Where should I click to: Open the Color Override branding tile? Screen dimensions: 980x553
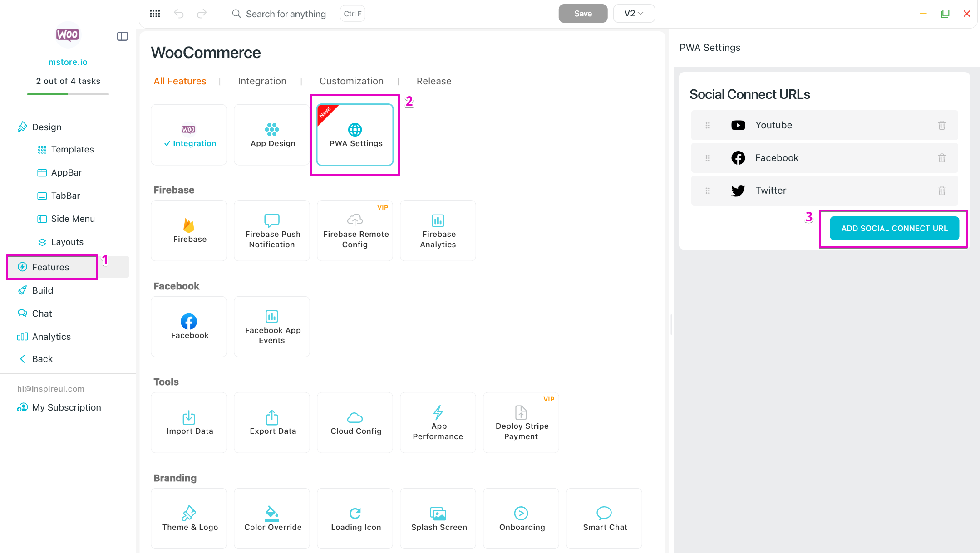pos(272,518)
